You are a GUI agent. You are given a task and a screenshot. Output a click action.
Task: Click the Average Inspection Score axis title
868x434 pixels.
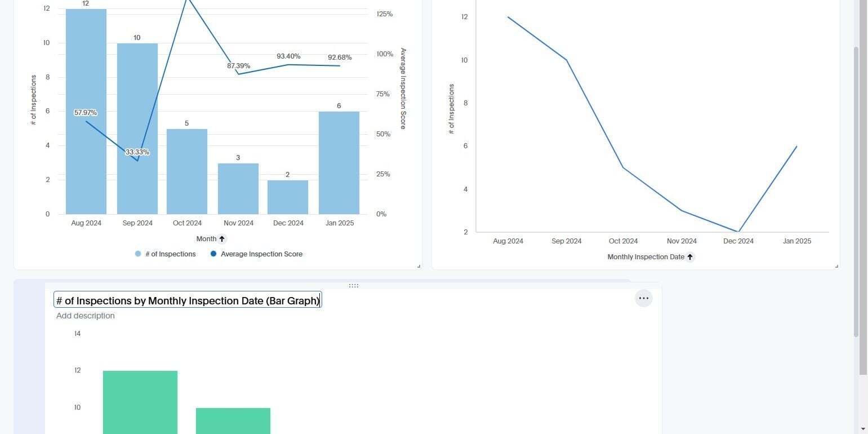click(x=403, y=88)
